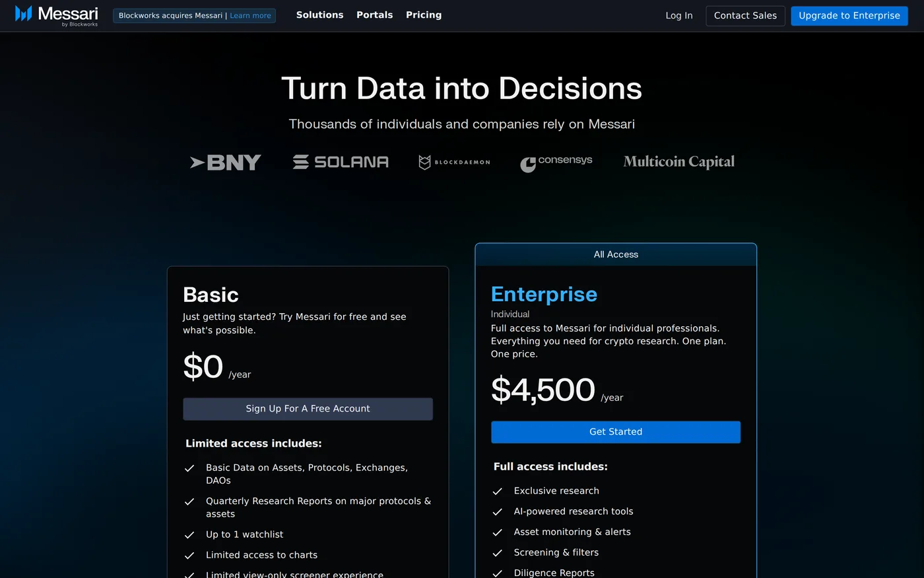Click 'Screening & filters' text

(556, 553)
